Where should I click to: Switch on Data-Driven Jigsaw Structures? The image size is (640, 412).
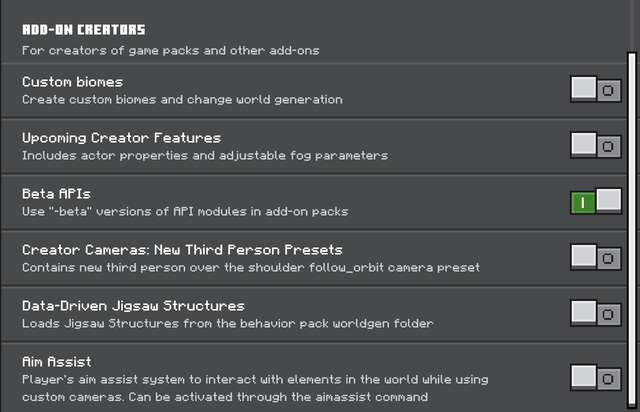coord(596,313)
